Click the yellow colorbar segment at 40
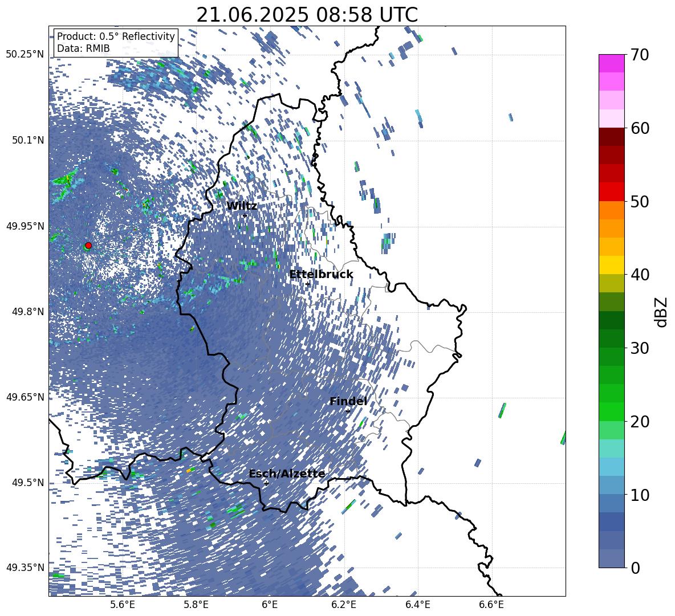The height and width of the screenshot is (616, 675). [x=611, y=265]
